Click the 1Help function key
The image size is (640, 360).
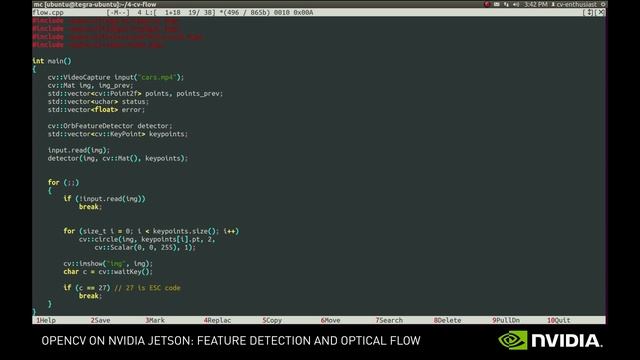[46, 320]
